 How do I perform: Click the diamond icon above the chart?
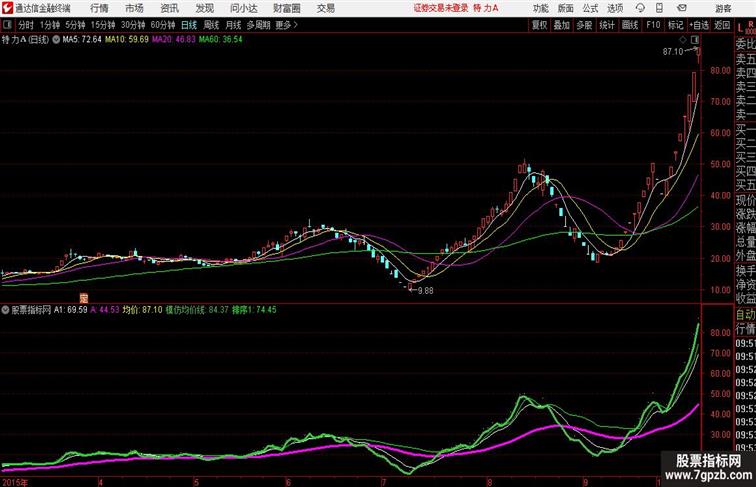point(683,40)
